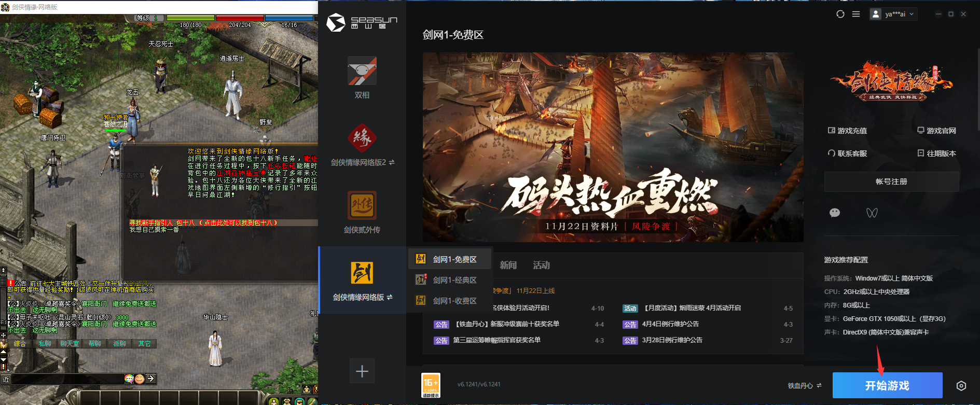Image resolution: width=980 pixels, height=405 pixels.
Task: Click version text v6.1241/v6.1241
Action: [479, 384]
